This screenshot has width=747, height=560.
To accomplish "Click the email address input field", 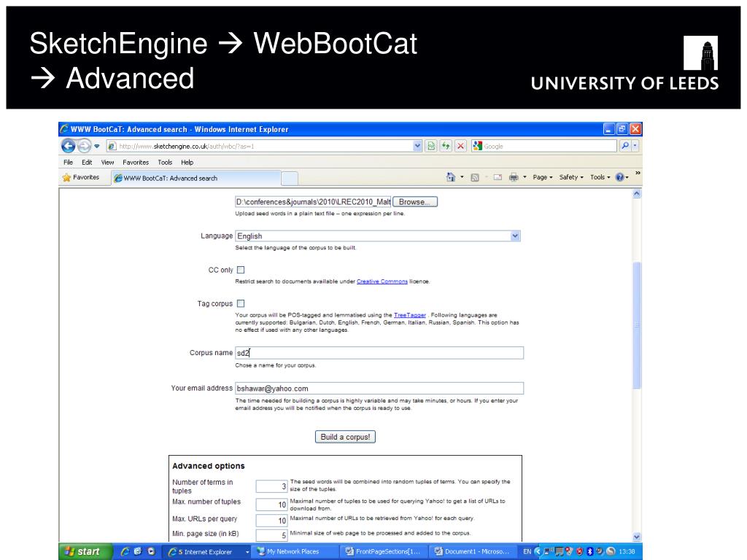I will point(379,389).
